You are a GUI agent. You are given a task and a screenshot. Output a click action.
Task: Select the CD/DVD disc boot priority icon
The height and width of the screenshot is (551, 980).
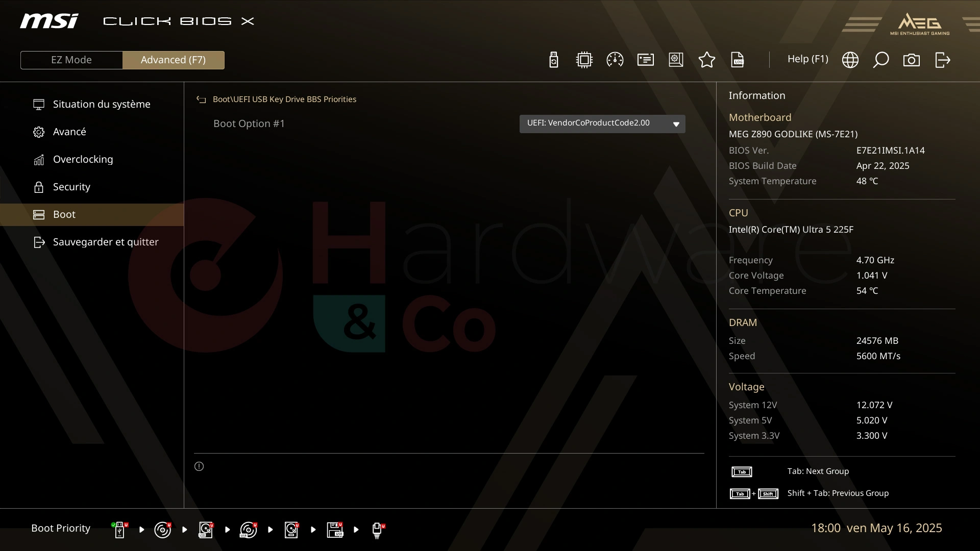(x=163, y=530)
